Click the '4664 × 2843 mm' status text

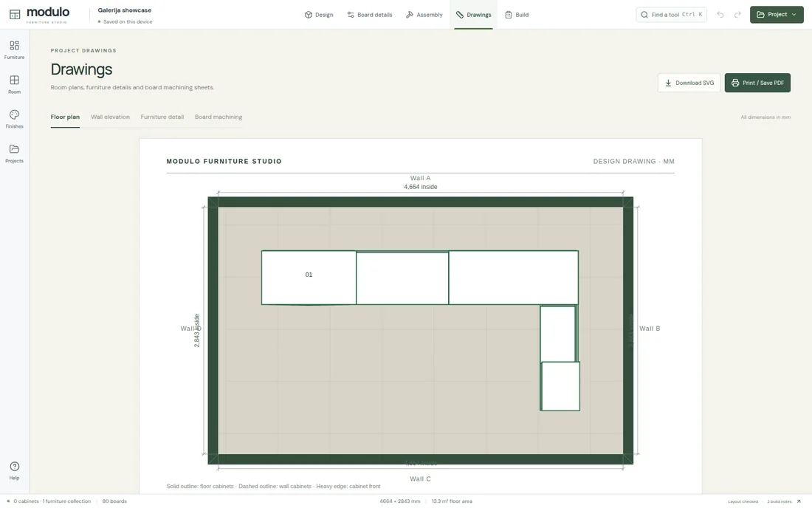click(400, 501)
